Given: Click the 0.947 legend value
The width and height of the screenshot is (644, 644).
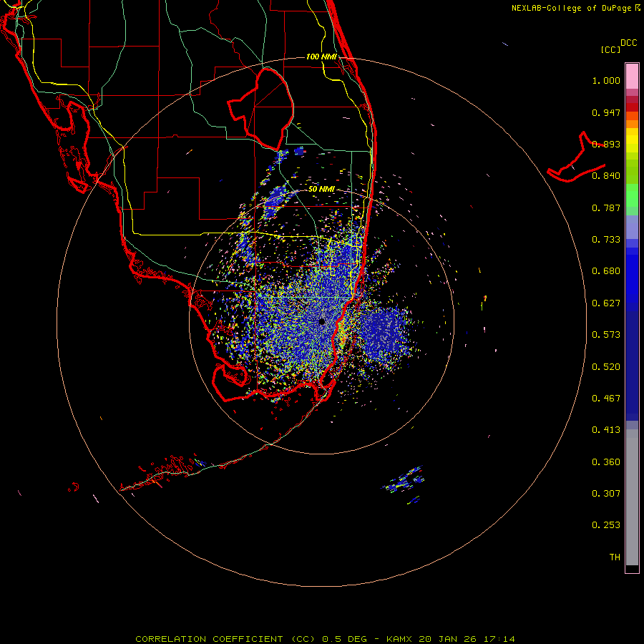Looking at the screenshot, I should click(x=606, y=112).
